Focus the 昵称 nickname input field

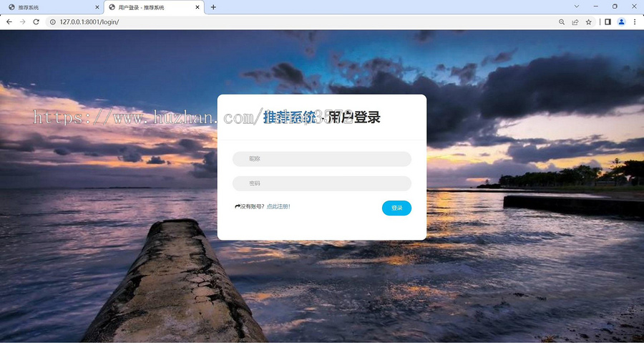pos(322,159)
